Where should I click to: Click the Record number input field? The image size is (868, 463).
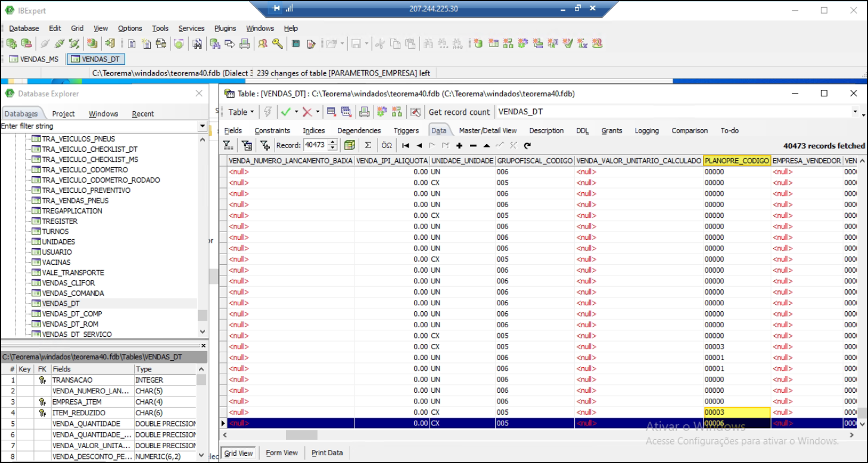click(315, 145)
